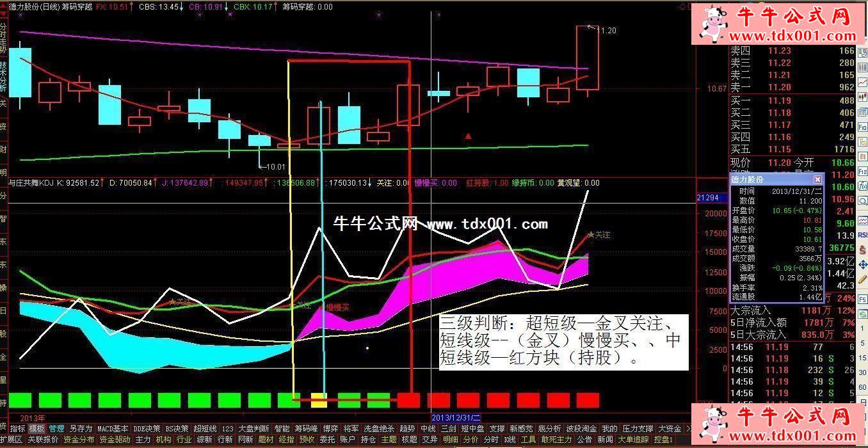Click the 另存为 save-as button

(x=81, y=428)
